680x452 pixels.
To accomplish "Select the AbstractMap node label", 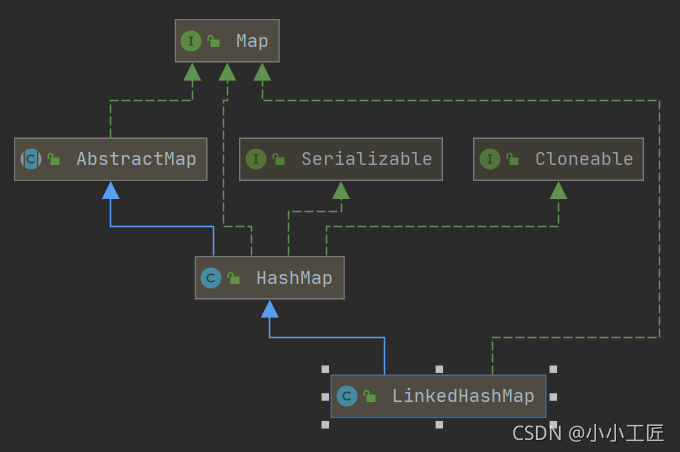I will click(136, 159).
